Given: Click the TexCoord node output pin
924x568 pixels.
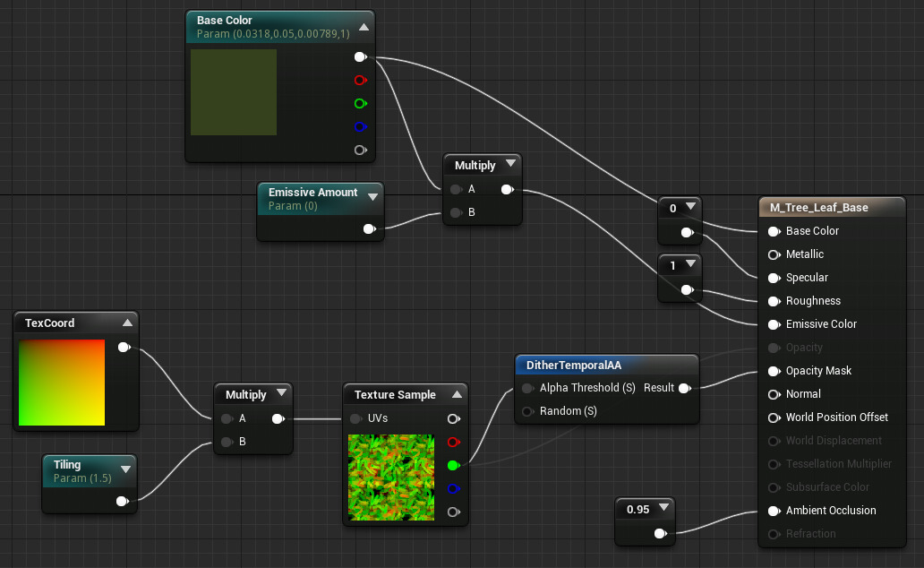Looking at the screenshot, I should tap(124, 347).
